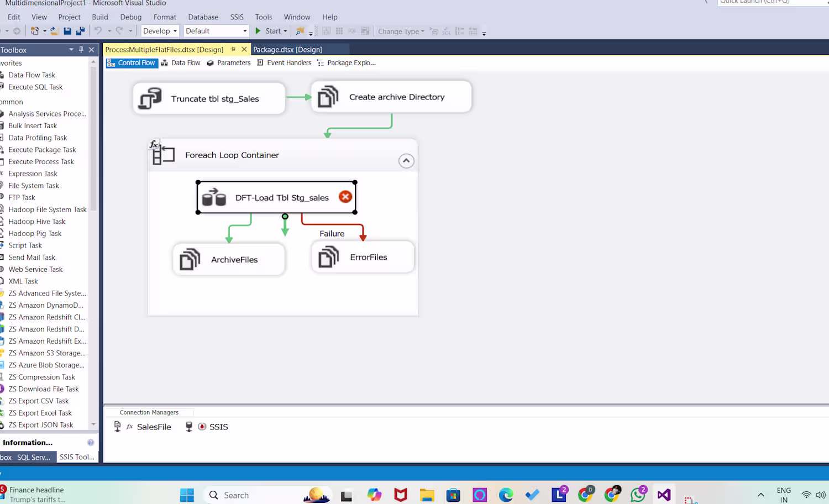The height and width of the screenshot is (504, 829).
Task: Click the SSIS connection manager icon
Action: pyautogui.click(x=189, y=427)
